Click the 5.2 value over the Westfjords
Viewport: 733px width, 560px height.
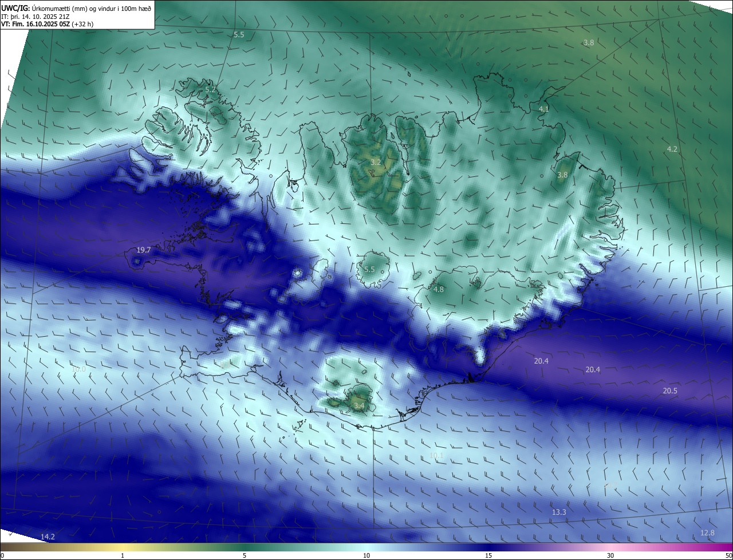(x=210, y=90)
